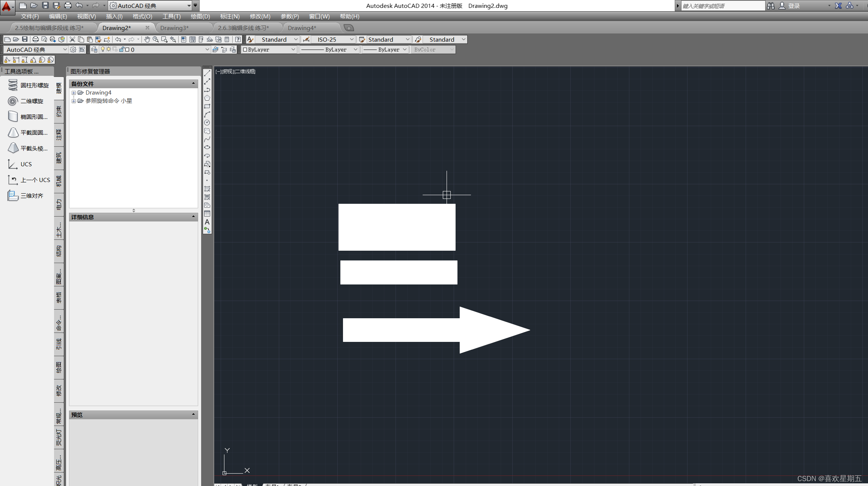868x486 pixels.
Task: Select the Polygon draw tool
Action: click(207, 98)
